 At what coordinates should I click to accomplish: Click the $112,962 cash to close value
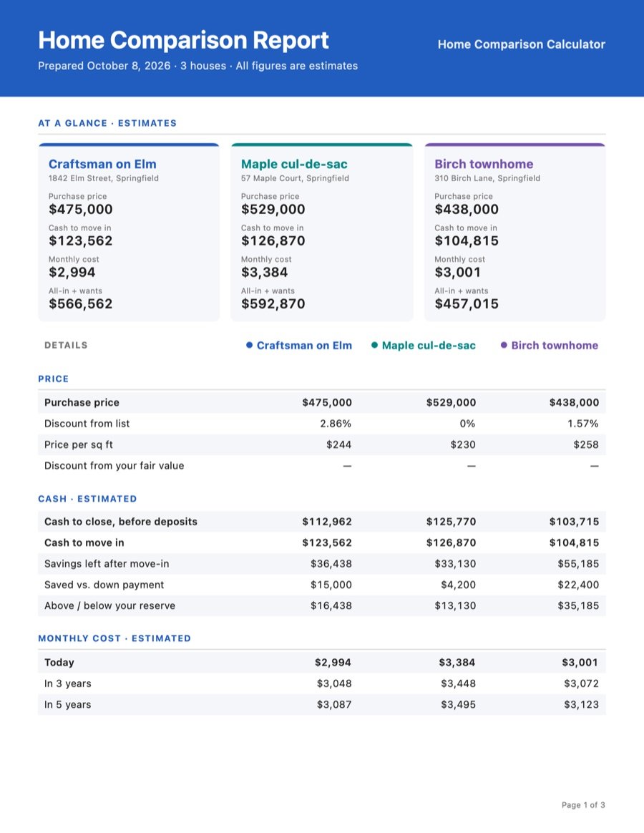pyautogui.click(x=327, y=522)
